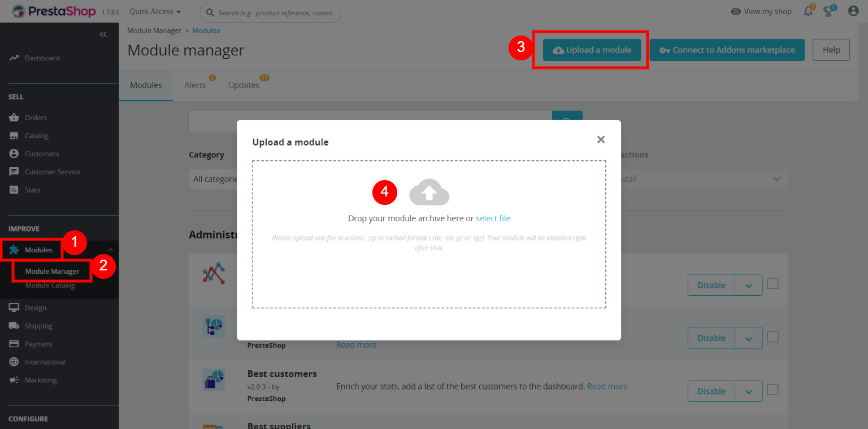The height and width of the screenshot is (429, 868).
Task: Click the Orders basket icon in sidebar
Action: [14, 117]
